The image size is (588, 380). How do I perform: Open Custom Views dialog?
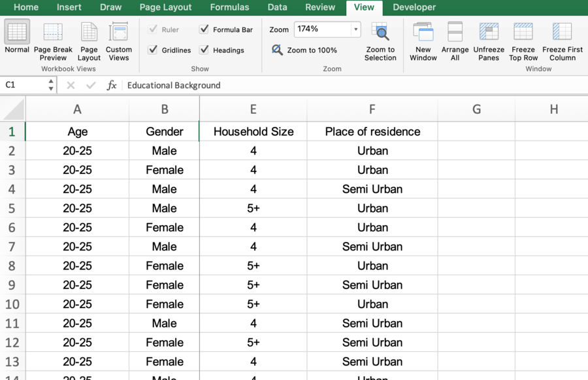pyautogui.click(x=118, y=33)
